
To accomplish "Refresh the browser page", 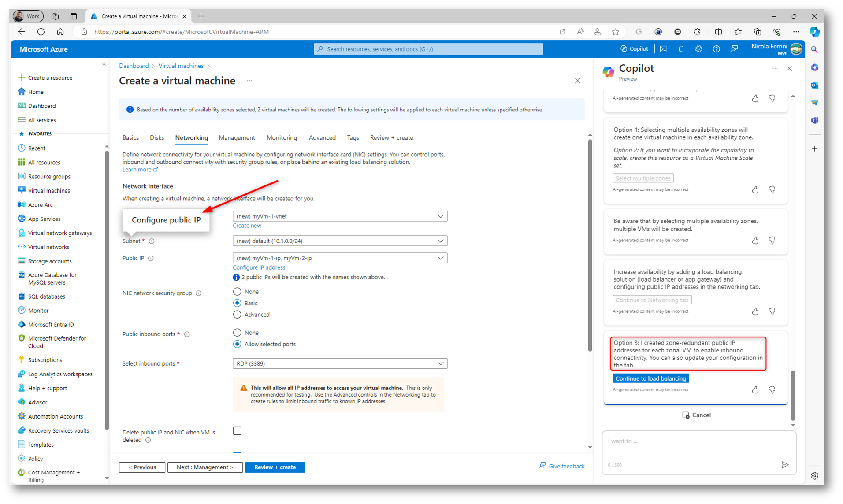I will (41, 32).
